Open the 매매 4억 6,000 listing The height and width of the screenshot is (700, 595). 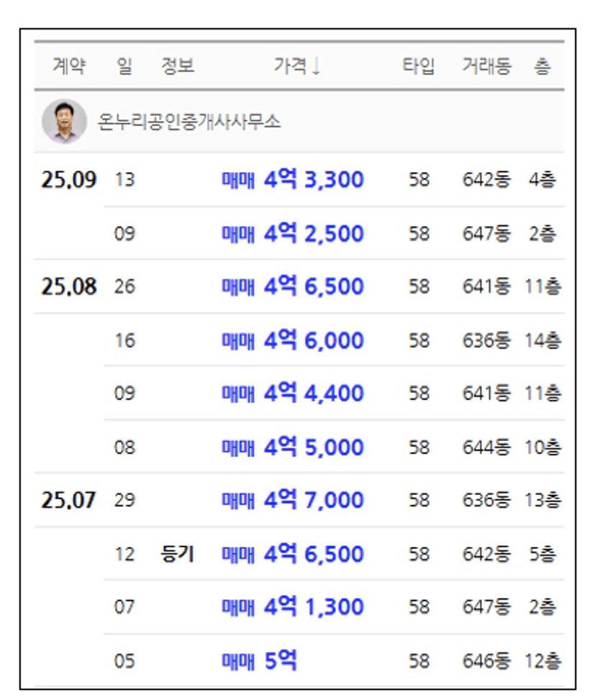[x=293, y=340]
